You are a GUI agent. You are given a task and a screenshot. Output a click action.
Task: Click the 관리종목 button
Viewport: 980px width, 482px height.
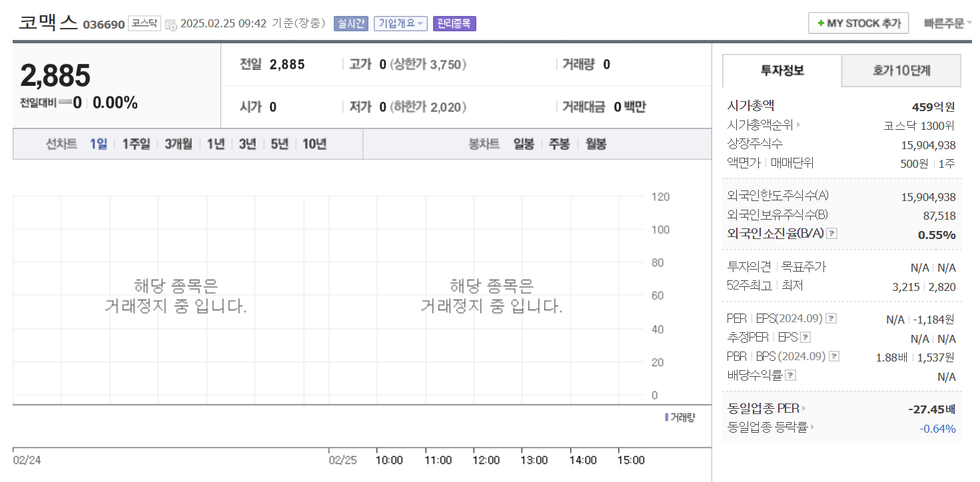point(454,24)
